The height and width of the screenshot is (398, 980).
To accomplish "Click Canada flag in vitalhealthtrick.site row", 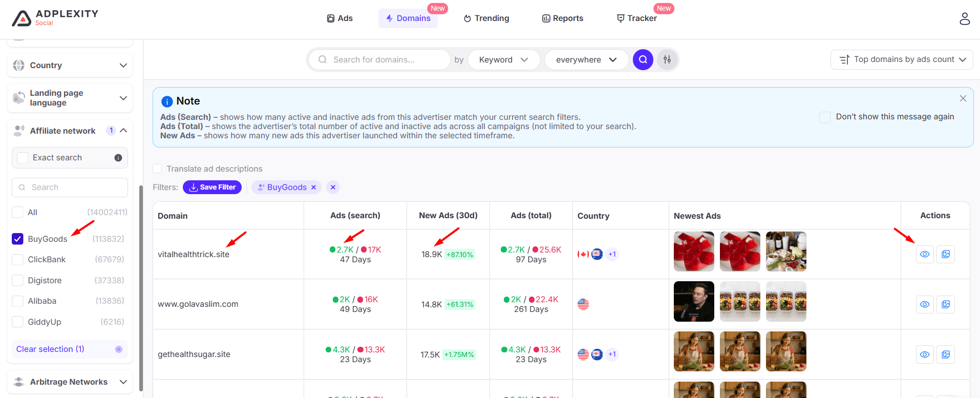I will pos(583,254).
